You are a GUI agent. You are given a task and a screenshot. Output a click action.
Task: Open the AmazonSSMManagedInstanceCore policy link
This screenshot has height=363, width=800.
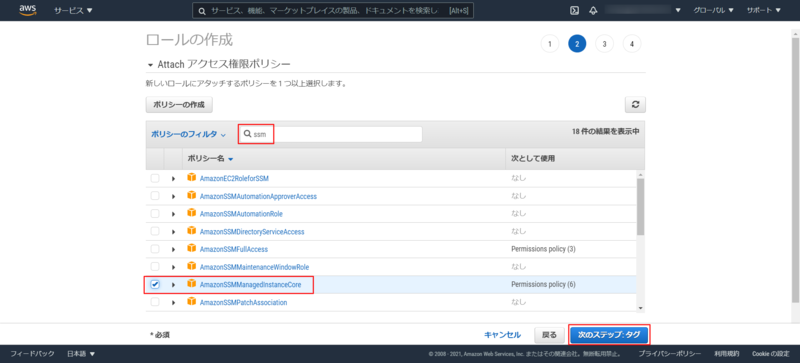tap(251, 285)
